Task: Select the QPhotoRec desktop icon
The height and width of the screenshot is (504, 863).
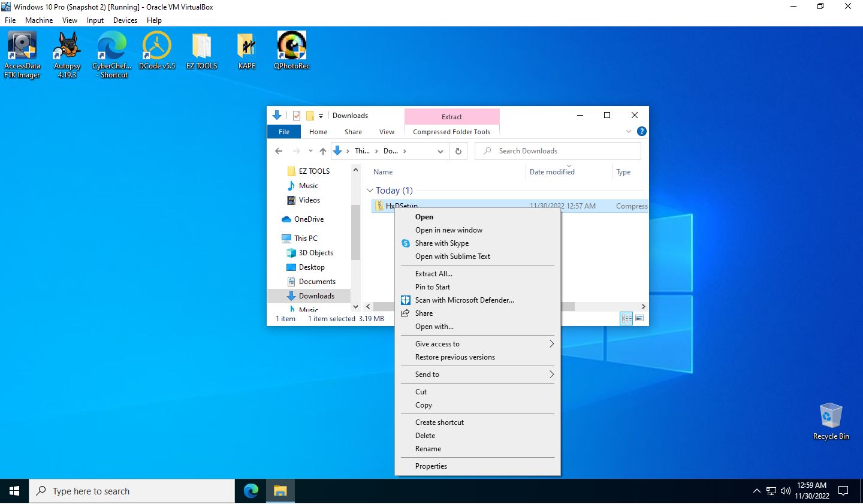Action: [292, 50]
